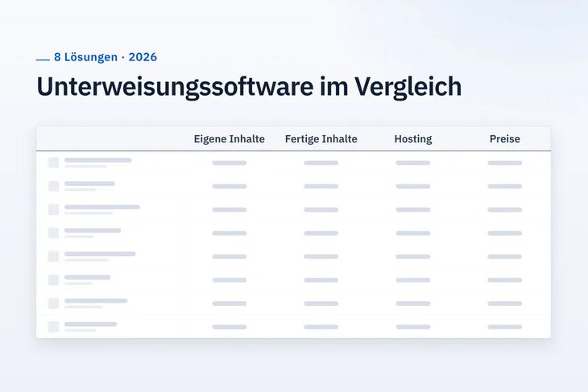Screen dimensions: 588x392
Task: Click the 'Eigene Inhalte' column header
Action: [229, 139]
